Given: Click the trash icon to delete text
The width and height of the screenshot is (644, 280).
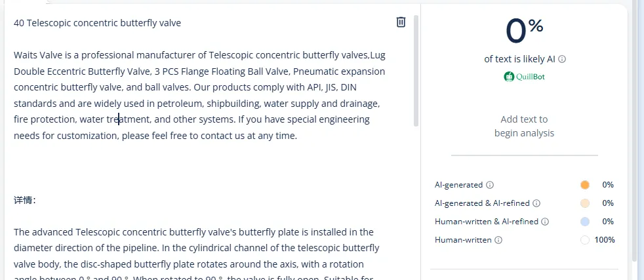Looking at the screenshot, I should [401, 22].
